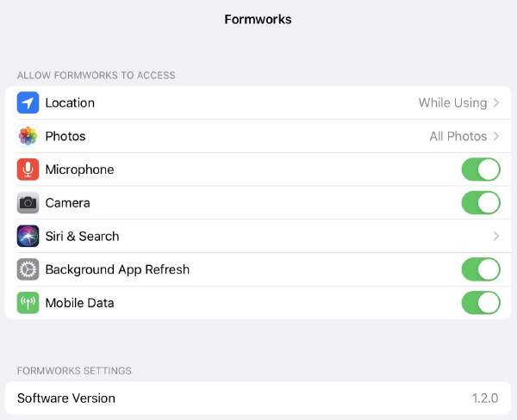Image resolution: width=517 pixels, height=420 pixels.
Task: Toggle Background App Refresh off
Action: point(480,269)
